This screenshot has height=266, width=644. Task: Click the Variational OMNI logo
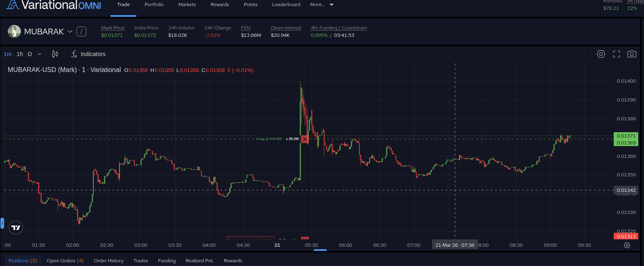pyautogui.click(x=54, y=5)
